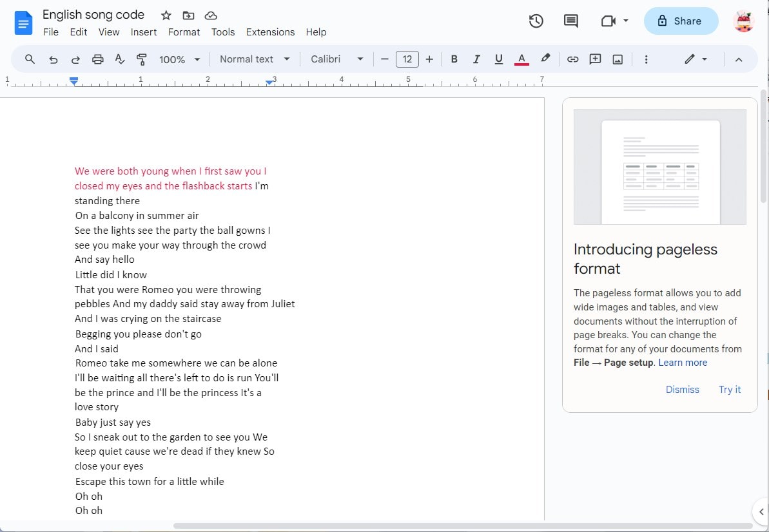The width and height of the screenshot is (769, 532).
Task: Open search in document
Action: click(x=30, y=59)
